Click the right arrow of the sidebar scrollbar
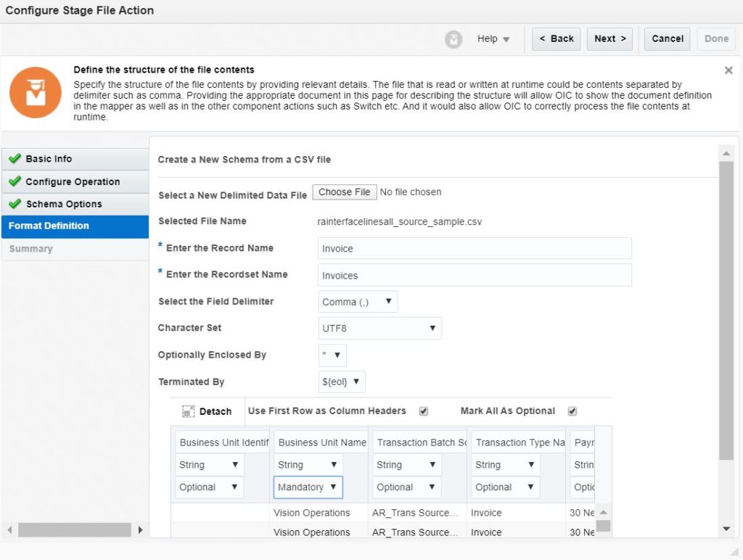Viewport: 743px width, 560px height. (x=140, y=530)
